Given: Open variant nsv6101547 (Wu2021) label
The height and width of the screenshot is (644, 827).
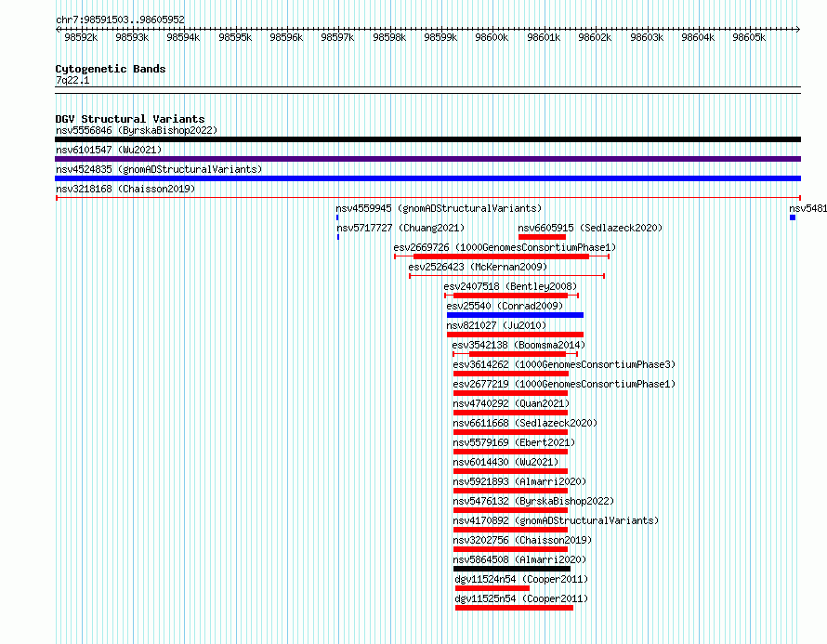Looking at the screenshot, I should 109,150.
